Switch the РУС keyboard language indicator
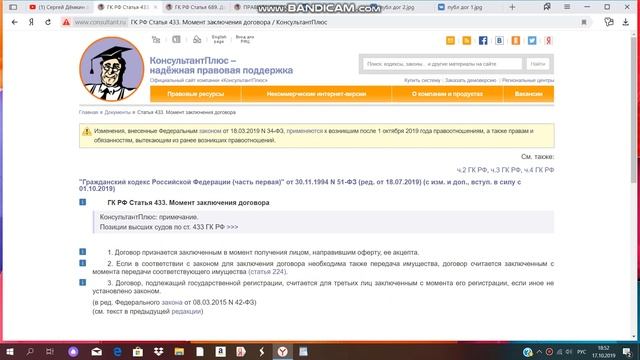 coord(582,352)
